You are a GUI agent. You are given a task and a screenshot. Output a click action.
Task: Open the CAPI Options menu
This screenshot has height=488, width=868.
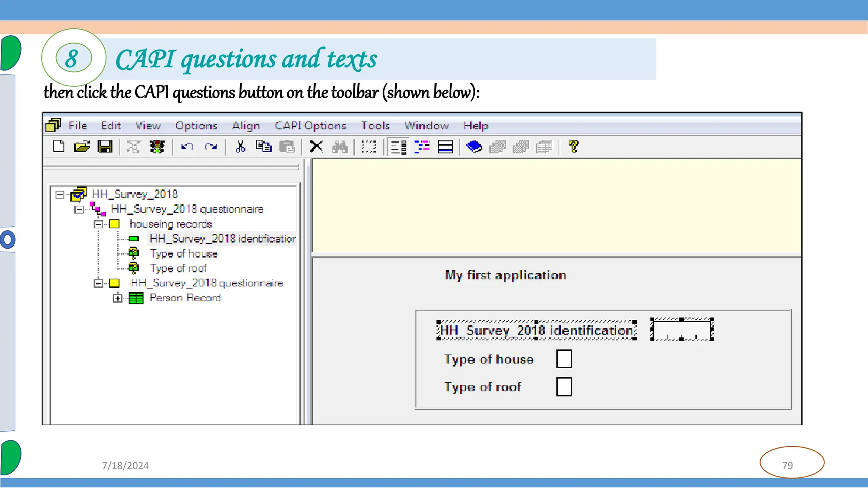pos(311,126)
